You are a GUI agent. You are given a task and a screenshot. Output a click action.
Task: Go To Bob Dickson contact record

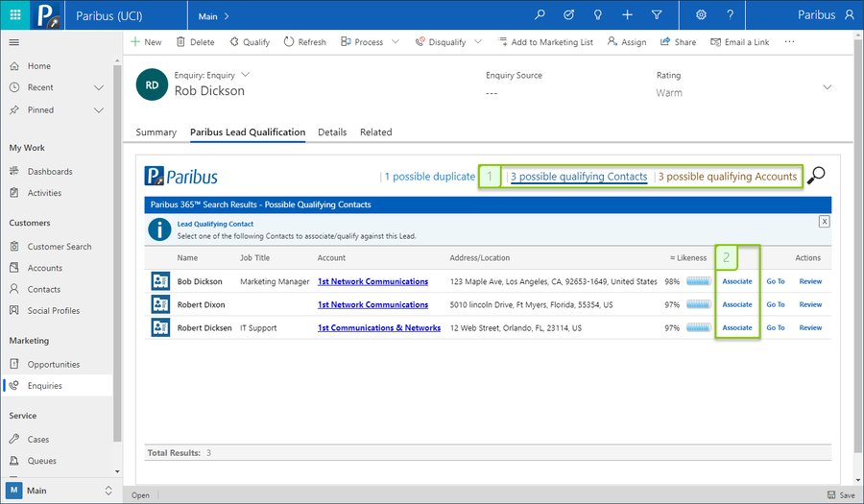[x=776, y=281]
